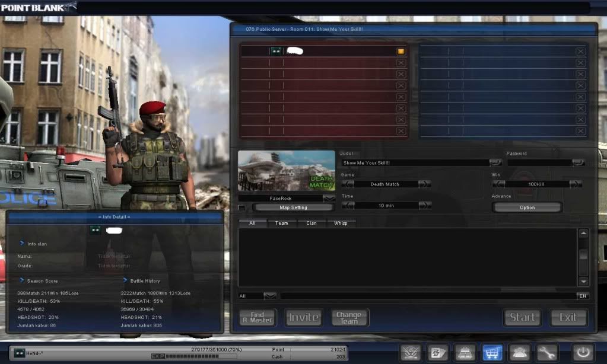Increase time from 10 min
The image size is (607, 364).
tap(424, 205)
